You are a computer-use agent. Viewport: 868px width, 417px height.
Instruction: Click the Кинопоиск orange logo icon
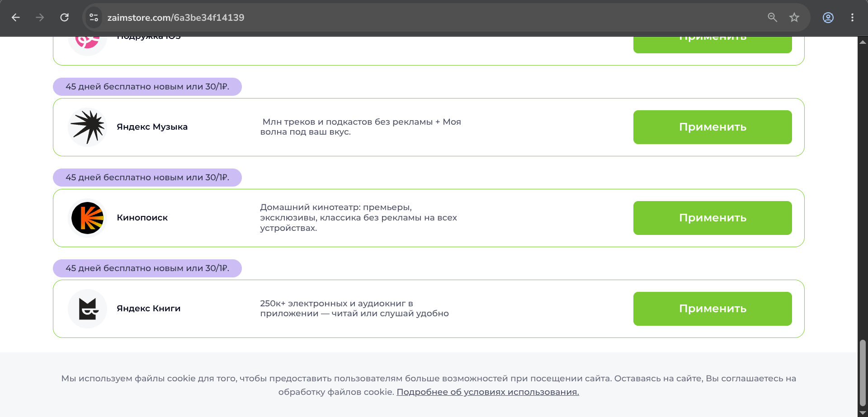click(87, 218)
